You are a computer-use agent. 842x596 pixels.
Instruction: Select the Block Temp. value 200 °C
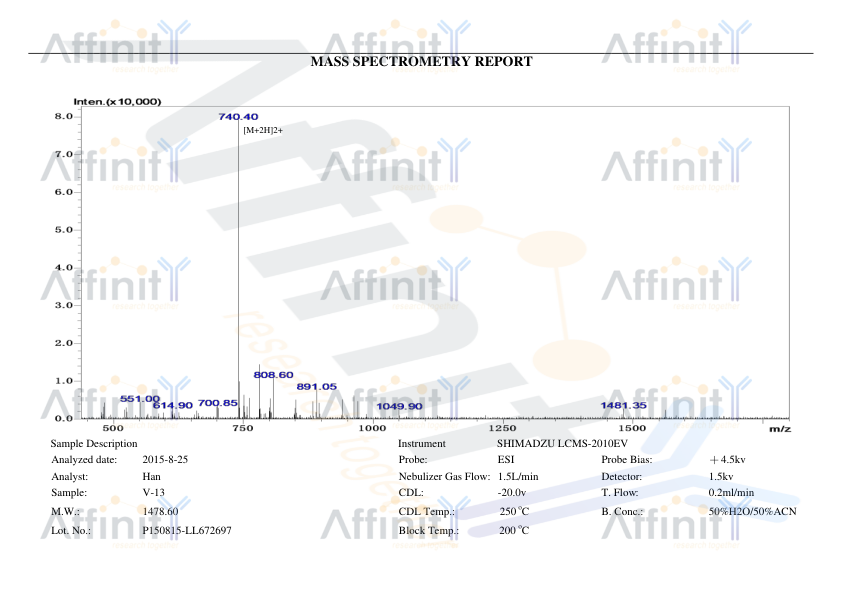514,530
